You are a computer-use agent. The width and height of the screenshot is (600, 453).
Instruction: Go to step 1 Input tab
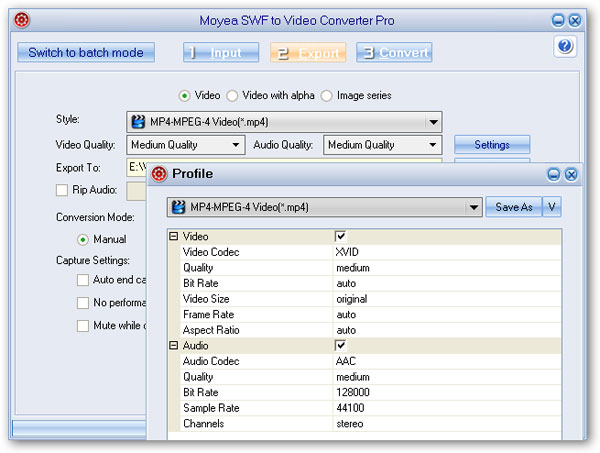[x=221, y=52]
